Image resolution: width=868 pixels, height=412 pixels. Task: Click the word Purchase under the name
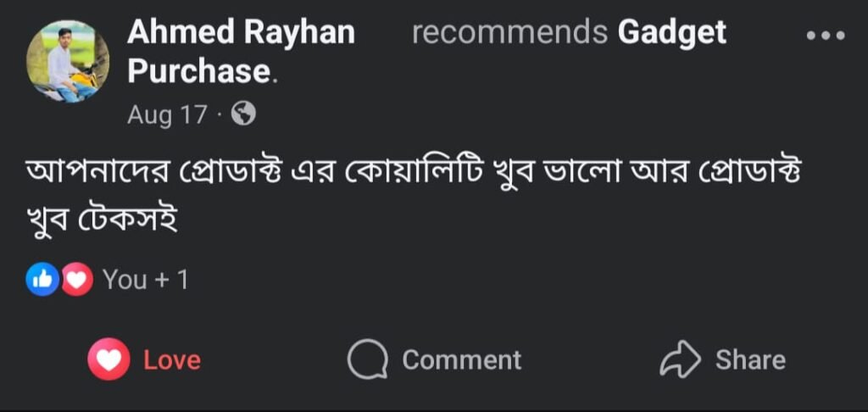[198, 72]
